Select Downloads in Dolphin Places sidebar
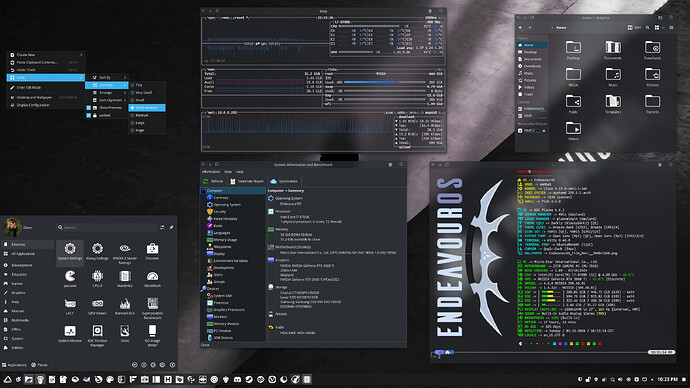 (x=532, y=66)
